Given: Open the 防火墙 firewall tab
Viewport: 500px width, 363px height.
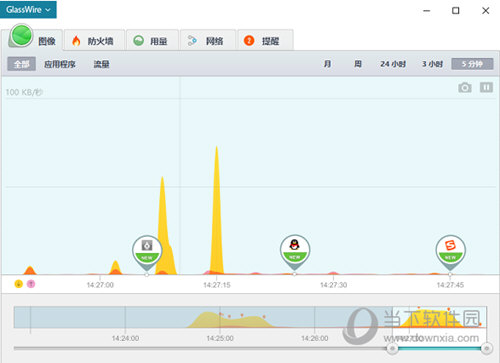Looking at the screenshot, I should [x=94, y=40].
